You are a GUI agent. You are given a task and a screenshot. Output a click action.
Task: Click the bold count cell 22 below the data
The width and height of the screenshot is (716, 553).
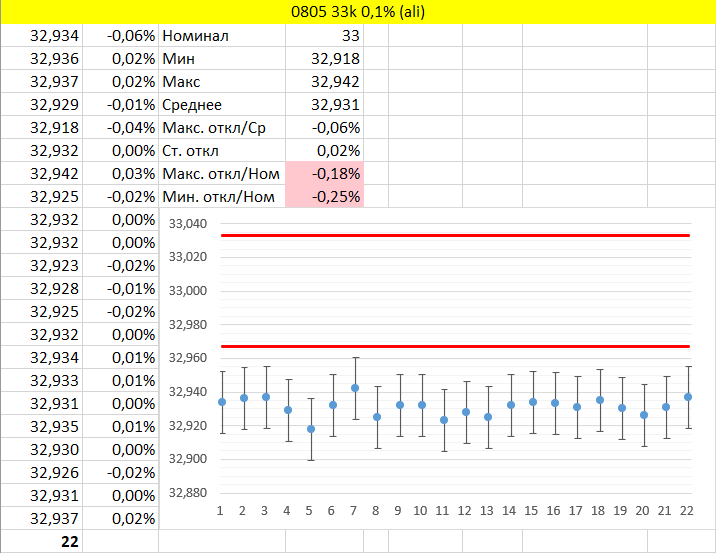(x=41, y=541)
